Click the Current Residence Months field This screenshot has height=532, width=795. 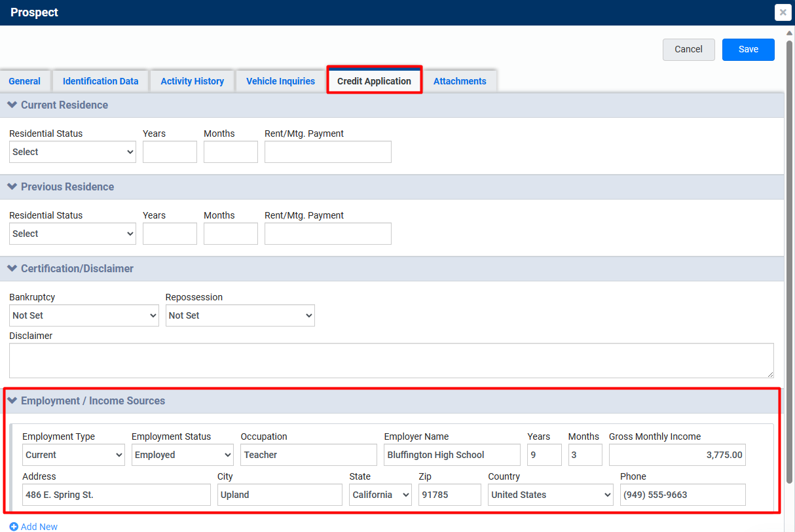[231, 152]
